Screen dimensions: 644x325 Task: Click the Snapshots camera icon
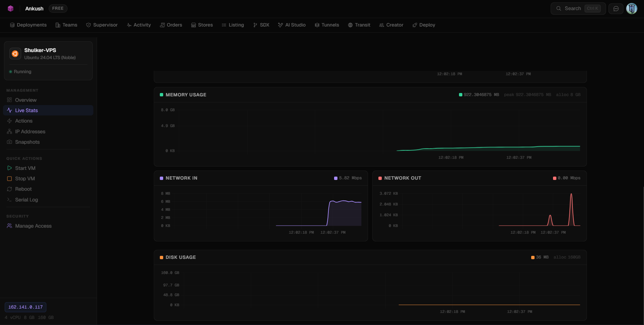click(9, 142)
